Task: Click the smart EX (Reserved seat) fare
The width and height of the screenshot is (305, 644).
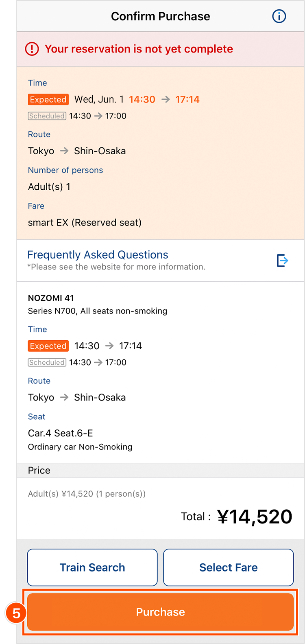Action: [85, 223]
